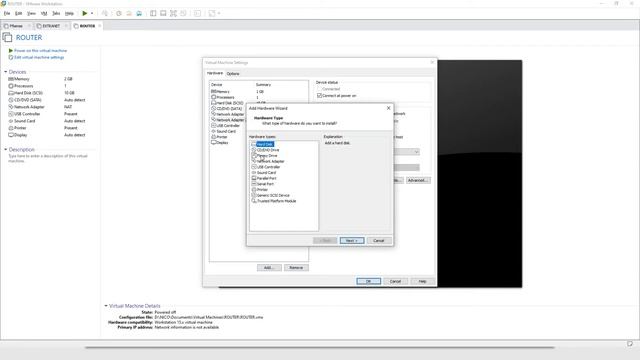
Task: Open the network dropdown in VM Settings
Action: pos(416,152)
